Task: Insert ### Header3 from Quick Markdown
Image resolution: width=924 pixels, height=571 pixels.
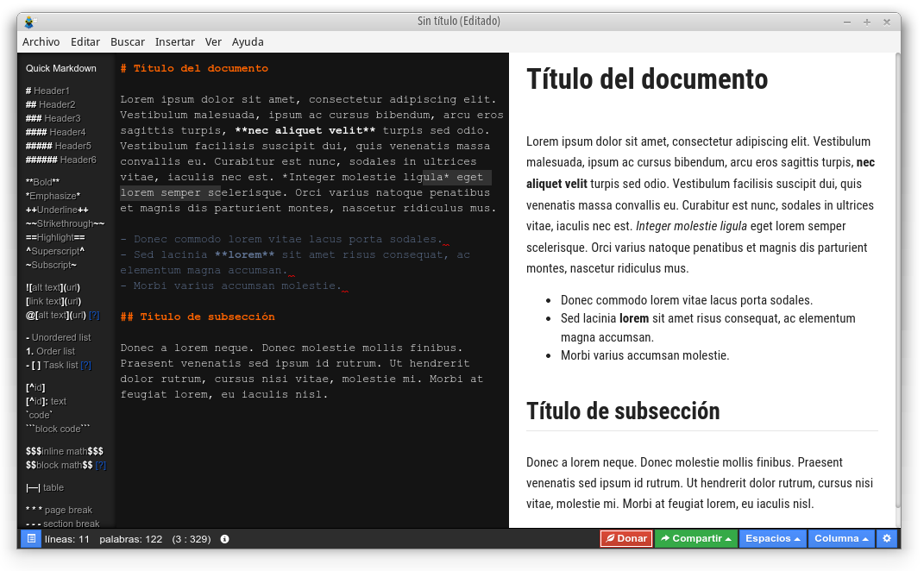Action: tap(53, 118)
